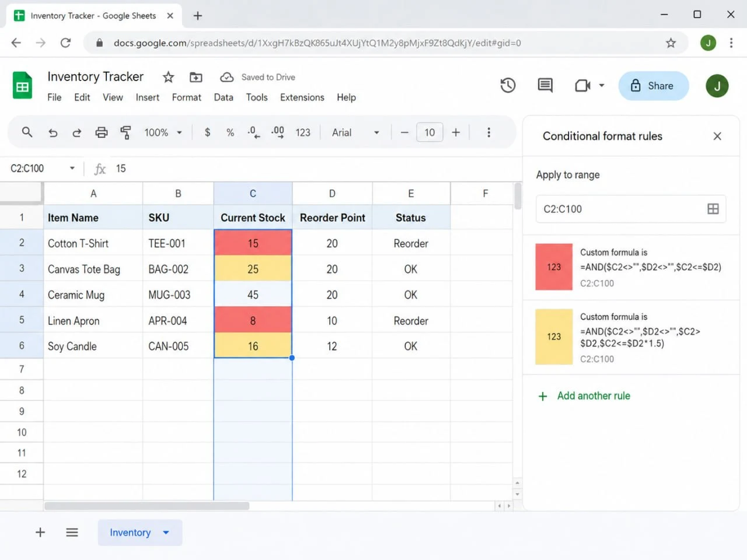The height and width of the screenshot is (560, 747).
Task: Open the Extensions menu
Action: [x=302, y=97]
